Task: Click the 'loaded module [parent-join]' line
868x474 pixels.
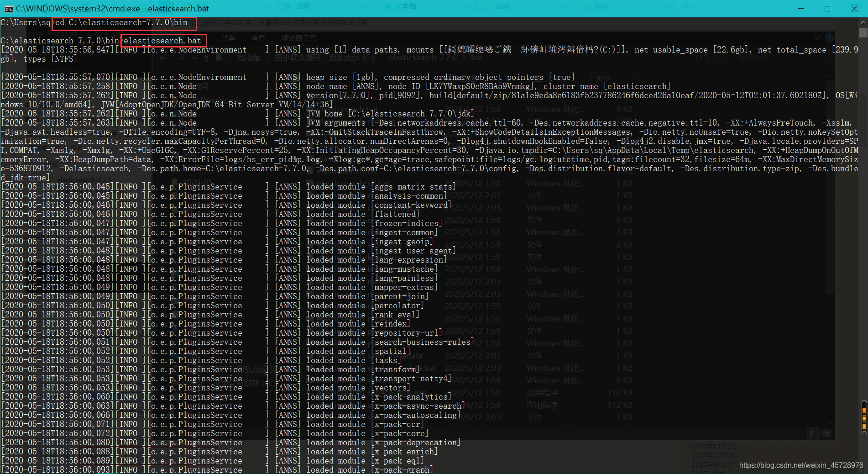Action: (x=367, y=296)
